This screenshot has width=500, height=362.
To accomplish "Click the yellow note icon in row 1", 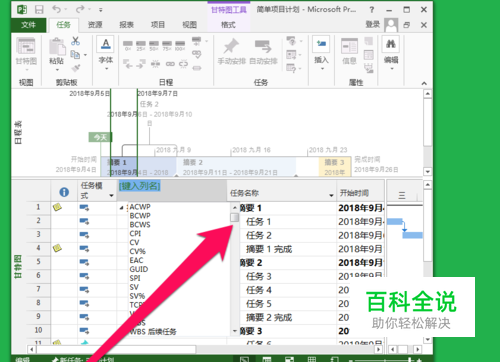I will [57, 207].
